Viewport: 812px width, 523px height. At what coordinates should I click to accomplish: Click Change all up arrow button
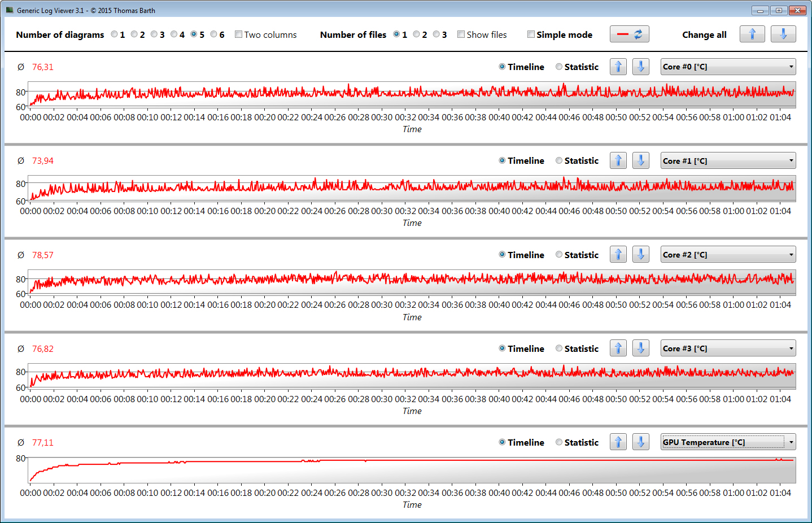pyautogui.click(x=752, y=34)
